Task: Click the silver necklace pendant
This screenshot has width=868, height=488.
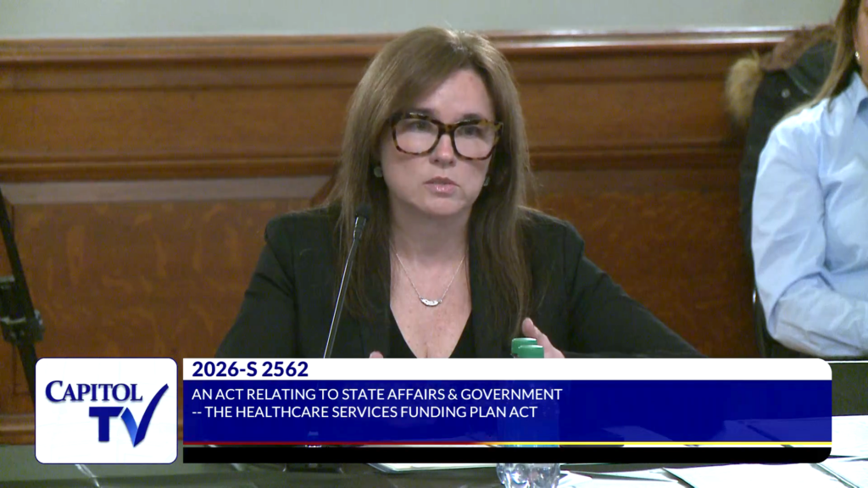Action: click(431, 300)
